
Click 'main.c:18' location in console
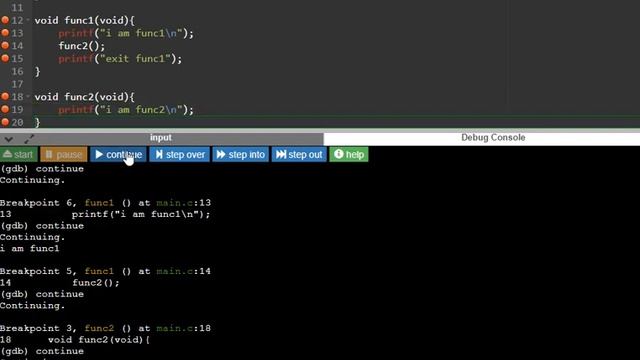pos(184,329)
